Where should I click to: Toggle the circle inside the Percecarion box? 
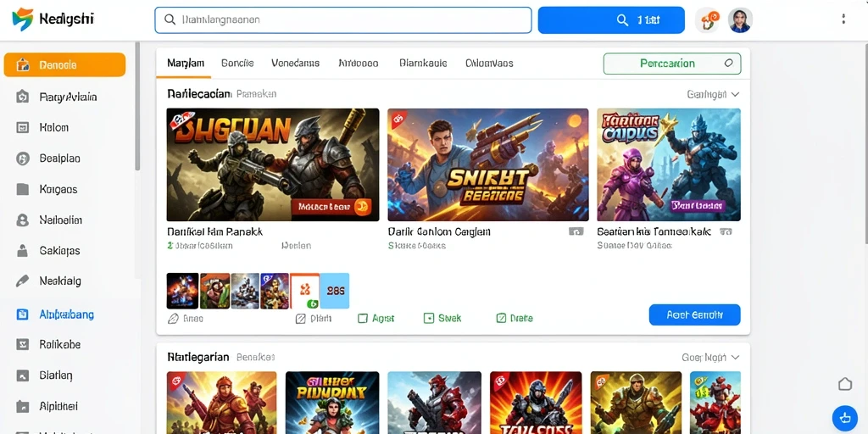pos(728,63)
